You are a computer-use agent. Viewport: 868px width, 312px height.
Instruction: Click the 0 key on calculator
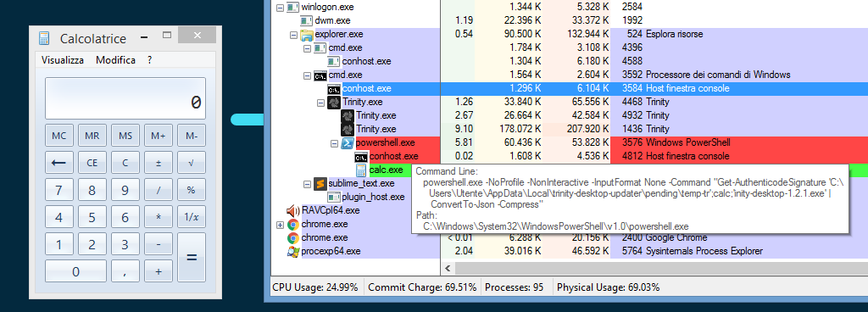pyautogui.click(x=75, y=271)
